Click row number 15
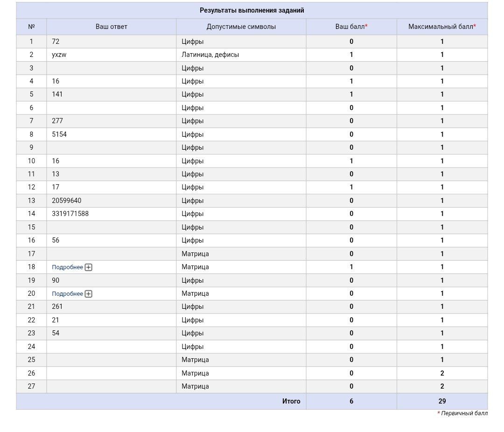This screenshot has height=432, width=504. tap(31, 227)
